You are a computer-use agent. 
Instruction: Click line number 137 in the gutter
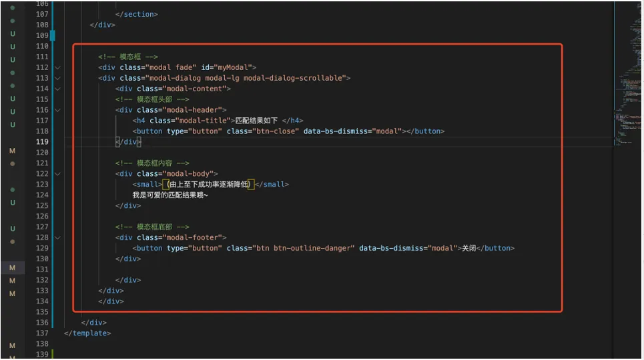tap(42, 333)
